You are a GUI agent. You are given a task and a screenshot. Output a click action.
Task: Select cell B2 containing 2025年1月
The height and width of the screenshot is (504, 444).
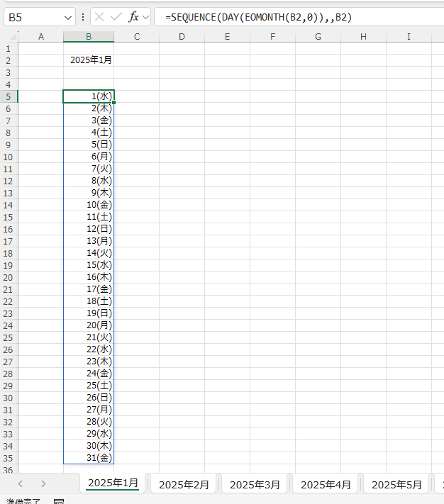click(89, 60)
